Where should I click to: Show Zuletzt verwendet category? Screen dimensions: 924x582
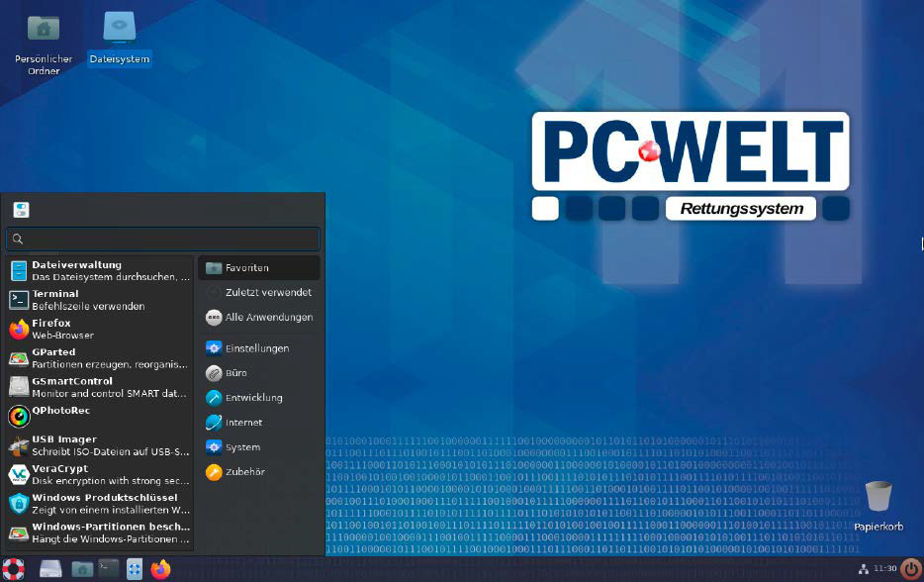pyautogui.click(x=259, y=292)
